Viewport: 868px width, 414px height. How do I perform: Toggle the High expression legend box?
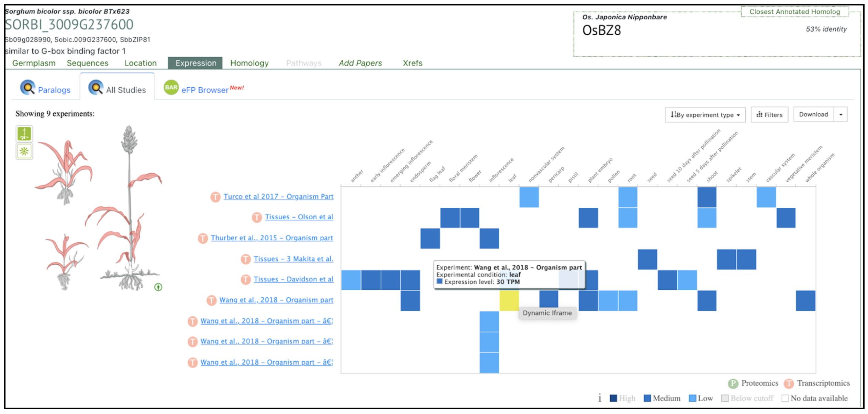click(613, 398)
